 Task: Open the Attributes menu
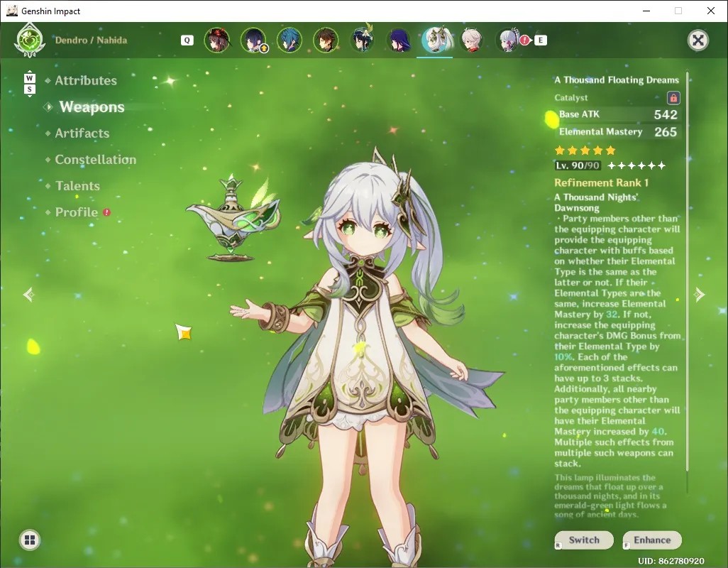[86, 80]
